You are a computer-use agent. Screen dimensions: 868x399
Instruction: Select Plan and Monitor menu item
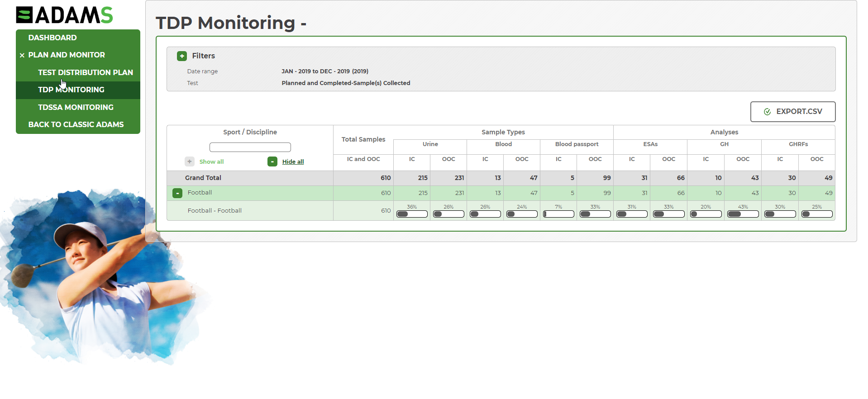pyautogui.click(x=67, y=55)
